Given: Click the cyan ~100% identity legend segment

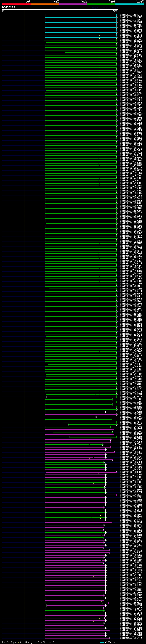Looking at the screenshot, I should (x=130, y=4).
